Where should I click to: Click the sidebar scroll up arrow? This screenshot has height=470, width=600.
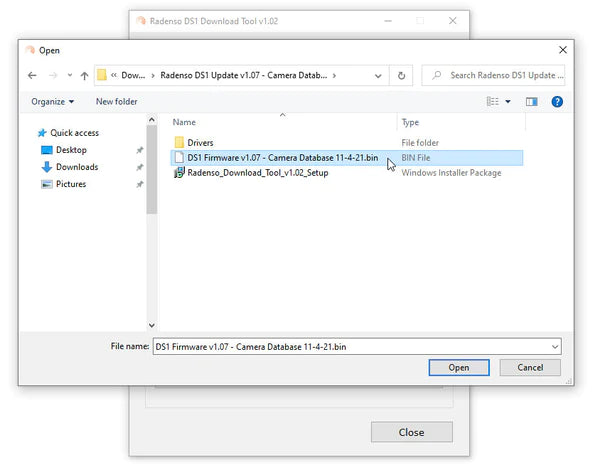tap(152, 120)
